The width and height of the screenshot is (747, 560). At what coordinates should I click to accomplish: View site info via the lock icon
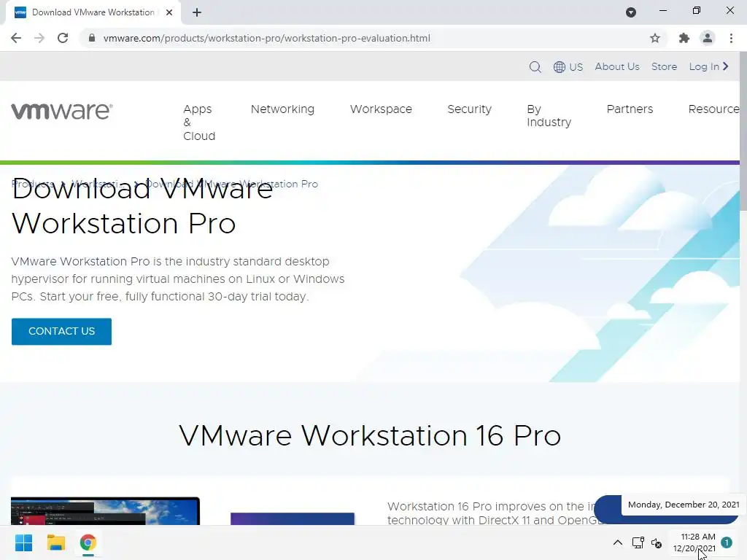pos(92,38)
